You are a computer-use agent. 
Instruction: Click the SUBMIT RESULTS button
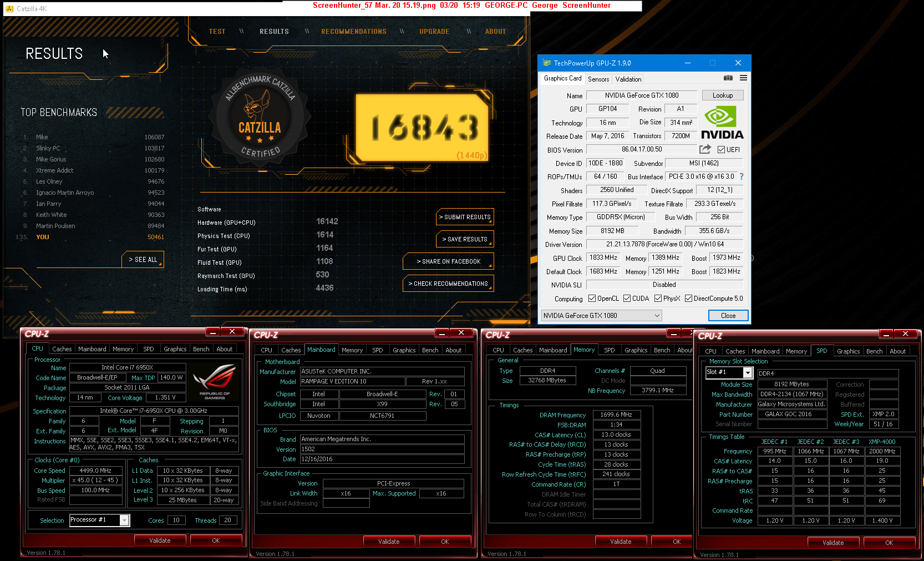click(465, 217)
